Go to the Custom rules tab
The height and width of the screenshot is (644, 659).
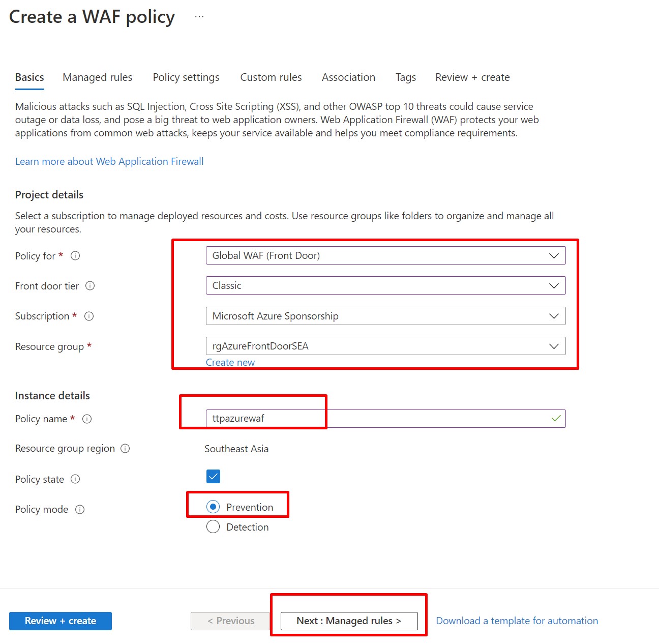click(271, 77)
